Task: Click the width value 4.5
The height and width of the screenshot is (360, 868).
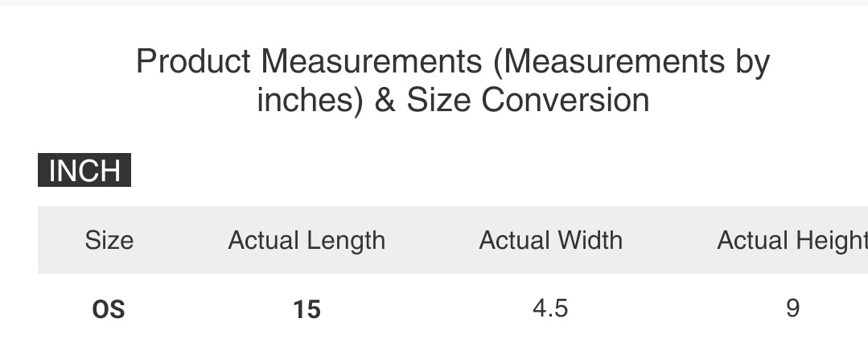Action: click(x=550, y=308)
